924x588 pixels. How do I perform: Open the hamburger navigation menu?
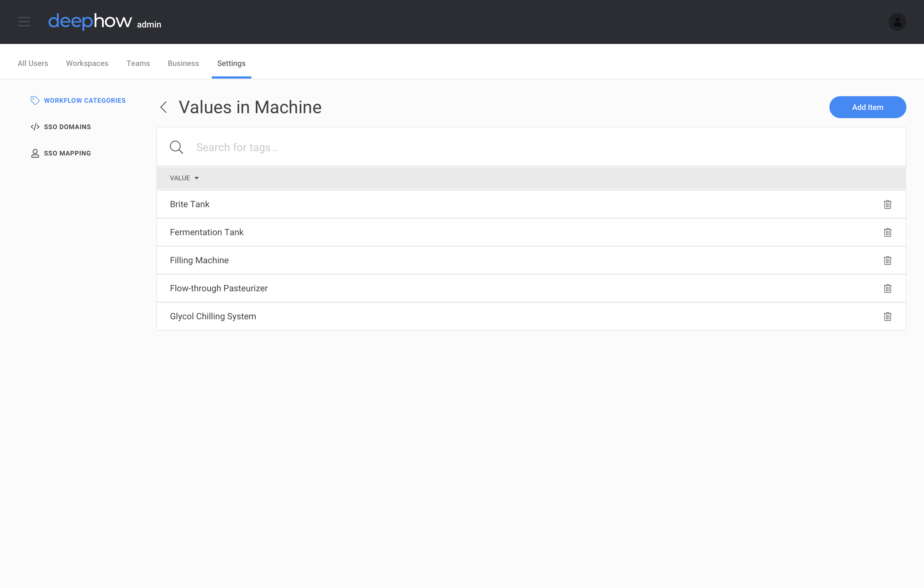tap(24, 21)
